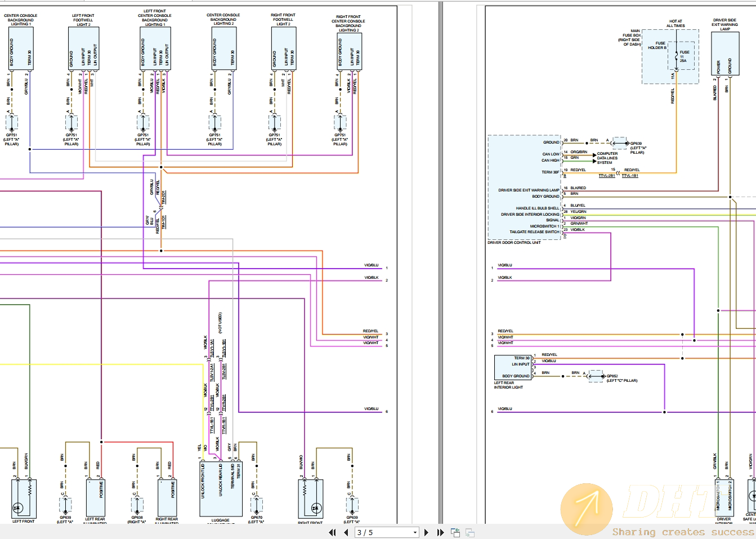This screenshot has width=756, height=539.
Task: Select 'DRIVER SIDE INTERIOR LOCKING SIGNAL' label
Action: coord(530,217)
